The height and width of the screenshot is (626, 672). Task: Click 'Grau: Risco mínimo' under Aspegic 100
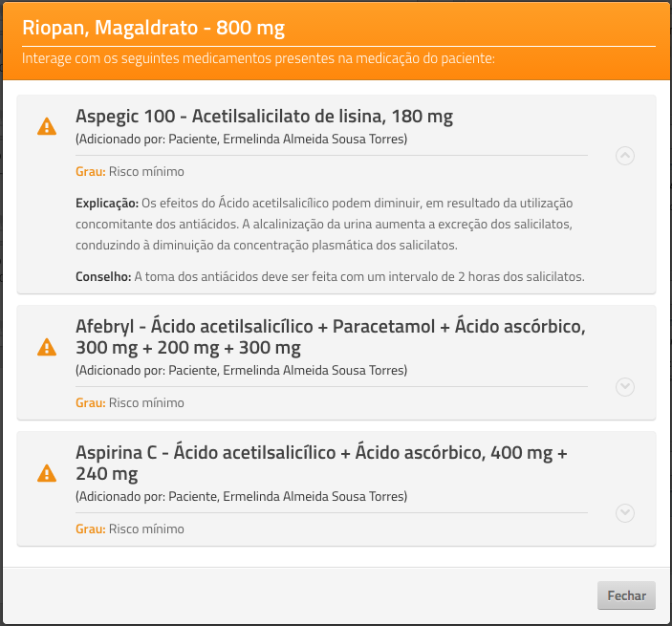pyautogui.click(x=130, y=171)
